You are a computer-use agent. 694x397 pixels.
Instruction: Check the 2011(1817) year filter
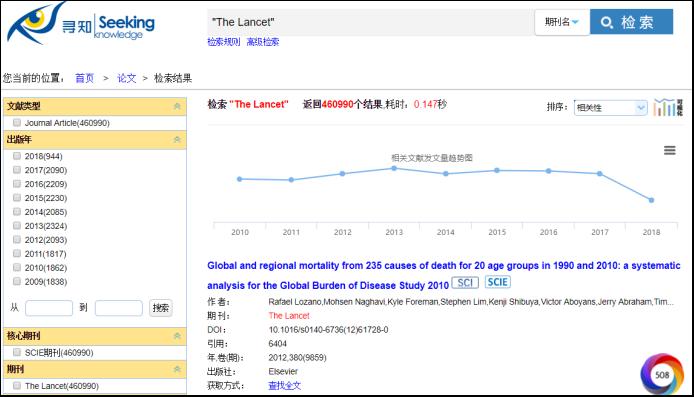(x=17, y=253)
